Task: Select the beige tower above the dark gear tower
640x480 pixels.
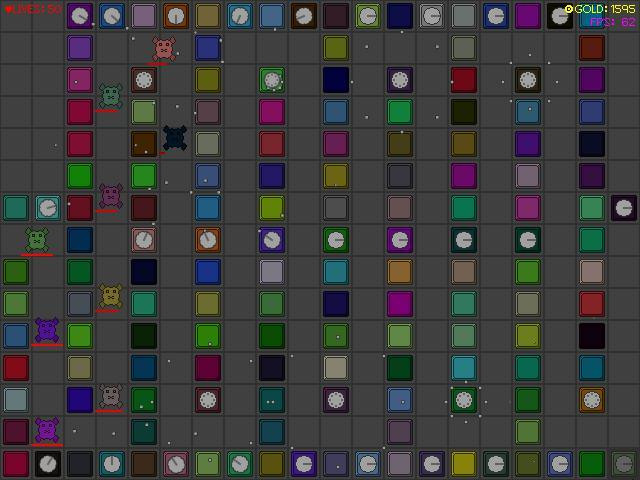Action: coord(336,368)
